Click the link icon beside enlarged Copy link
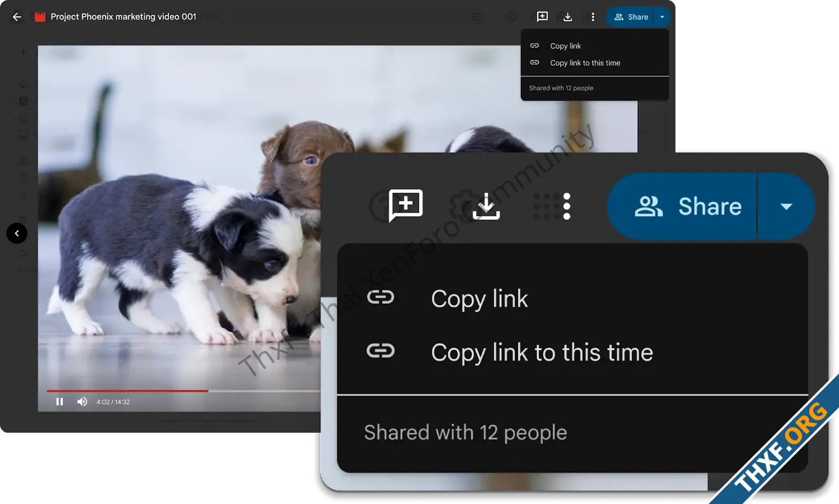 point(380,297)
